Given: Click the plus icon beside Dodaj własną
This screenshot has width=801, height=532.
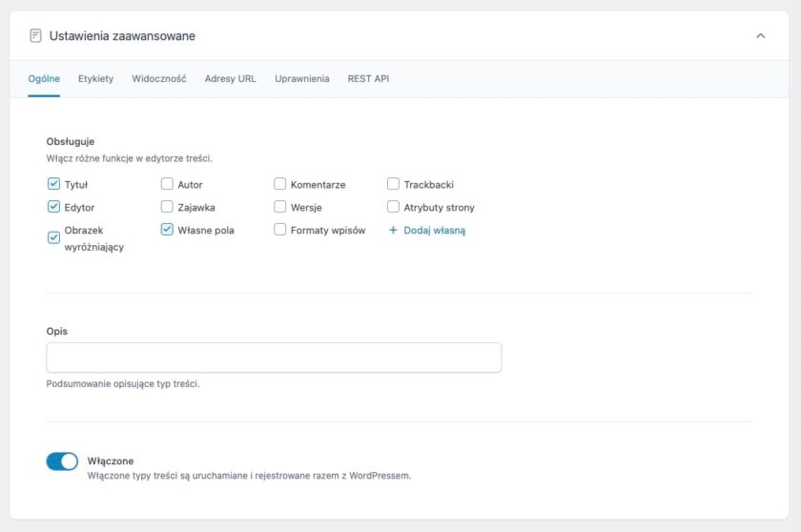Looking at the screenshot, I should tap(393, 230).
